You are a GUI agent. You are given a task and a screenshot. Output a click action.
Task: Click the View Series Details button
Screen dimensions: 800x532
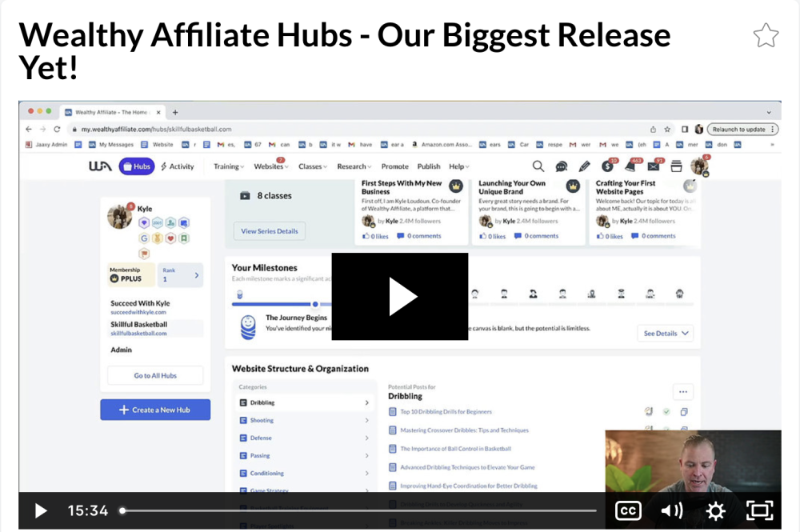pyautogui.click(x=270, y=231)
